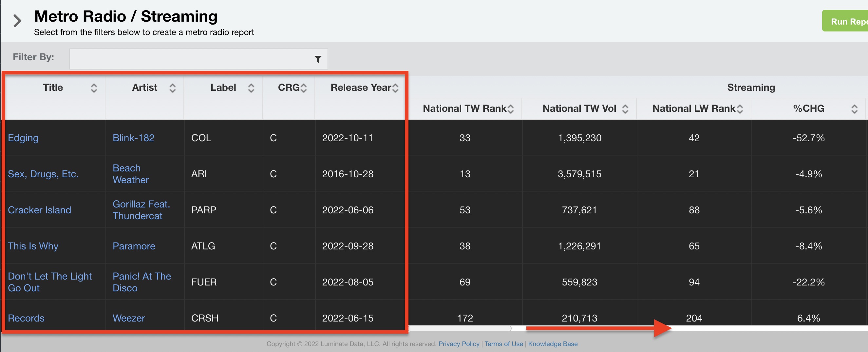868x352 pixels.
Task: Open Panic! At The Disco artist link
Action: pyautogui.click(x=142, y=282)
